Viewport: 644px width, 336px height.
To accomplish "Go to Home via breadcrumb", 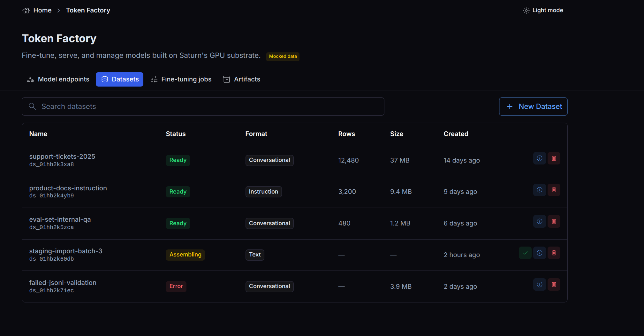I will click(42, 10).
